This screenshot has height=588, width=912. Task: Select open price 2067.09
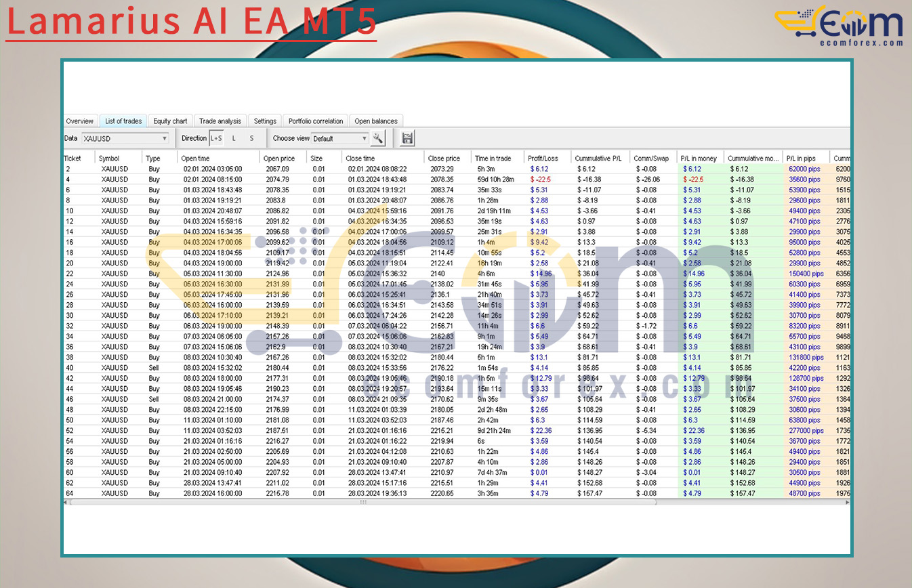[277, 169]
